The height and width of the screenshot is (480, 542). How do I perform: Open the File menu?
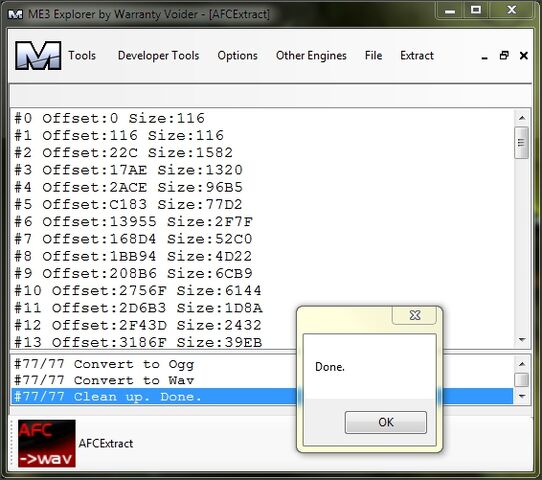tap(373, 55)
